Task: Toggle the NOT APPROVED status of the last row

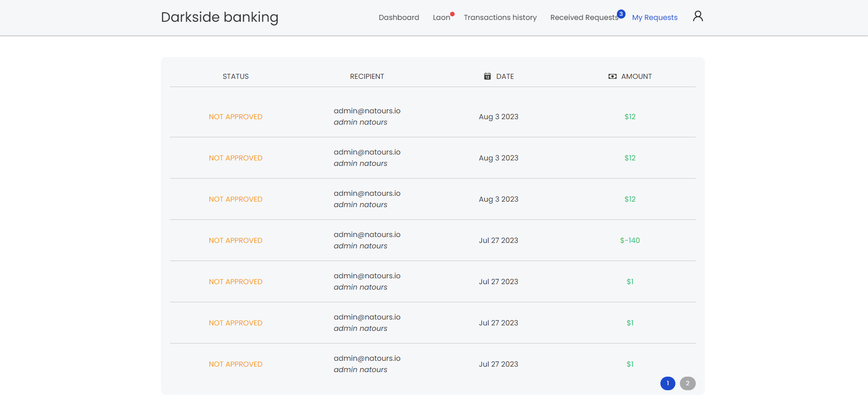Action: pyautogui.click(x=235, y=364)
